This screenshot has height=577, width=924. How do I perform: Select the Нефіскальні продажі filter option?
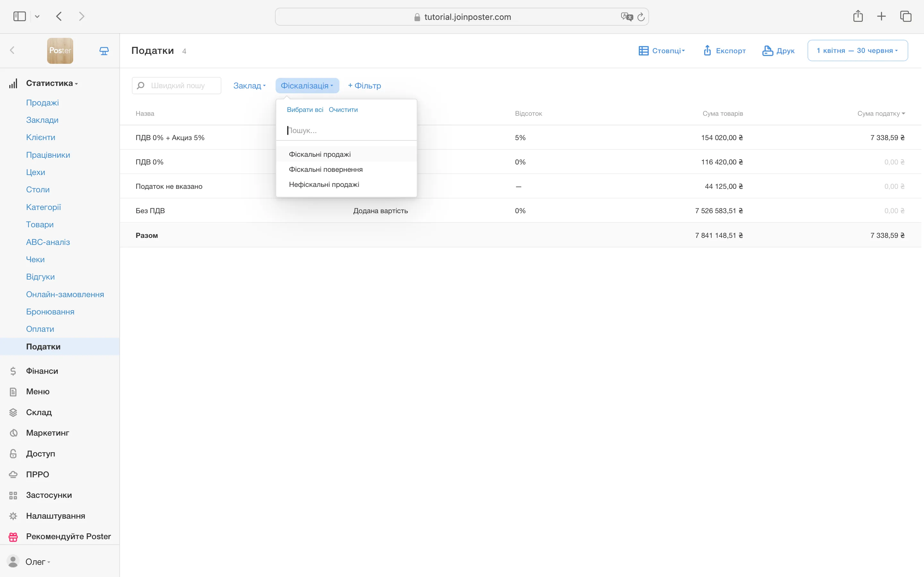point(324,184)
